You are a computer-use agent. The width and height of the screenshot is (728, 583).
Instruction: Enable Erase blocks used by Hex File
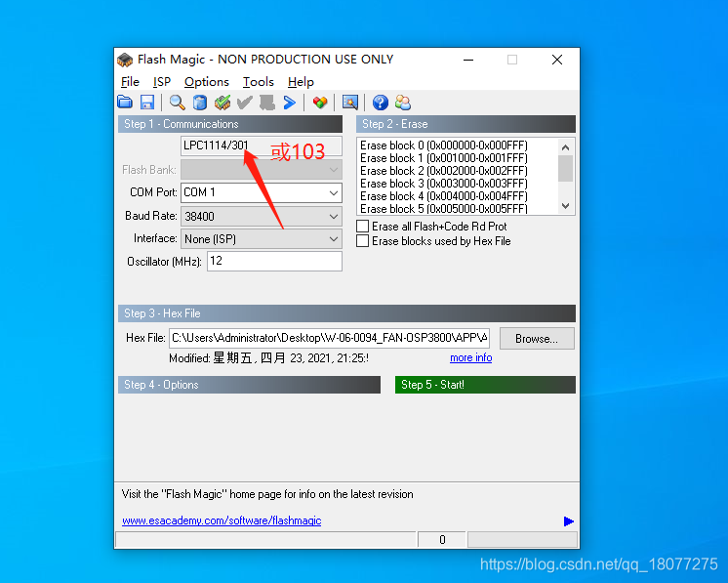click(x=363, y=241)
